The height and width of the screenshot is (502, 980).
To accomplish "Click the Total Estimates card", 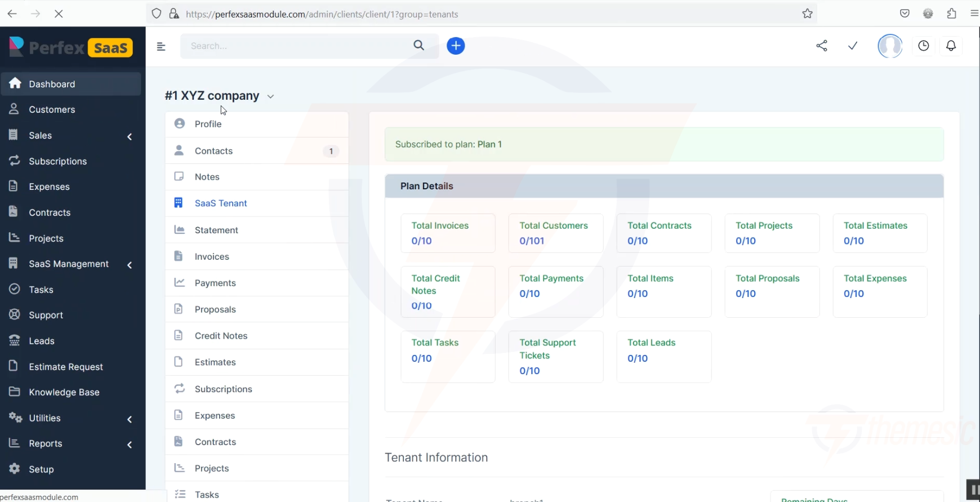I will [x=880, y=233].
